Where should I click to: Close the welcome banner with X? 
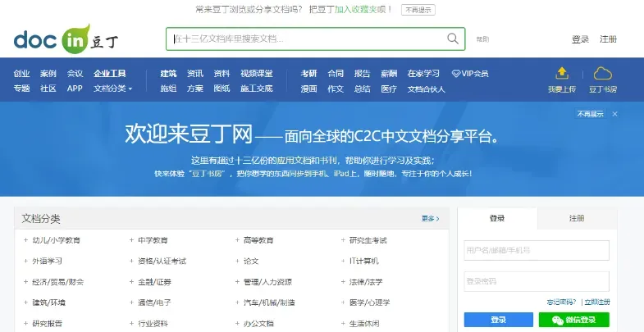point(614,114)
